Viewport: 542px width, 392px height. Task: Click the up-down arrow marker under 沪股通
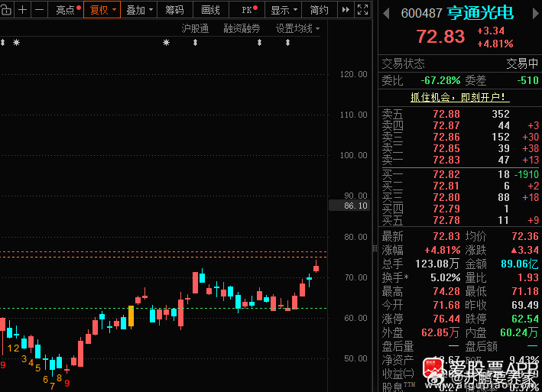(195, 43)
